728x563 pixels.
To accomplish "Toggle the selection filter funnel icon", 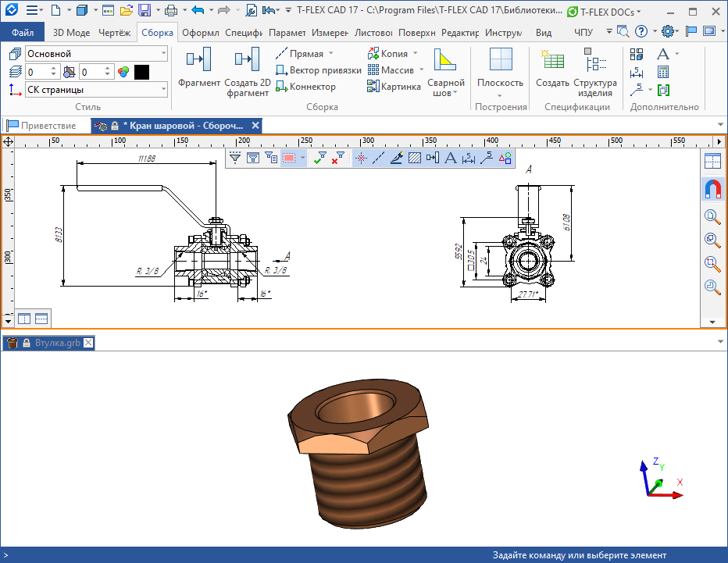I will [235, 158].
